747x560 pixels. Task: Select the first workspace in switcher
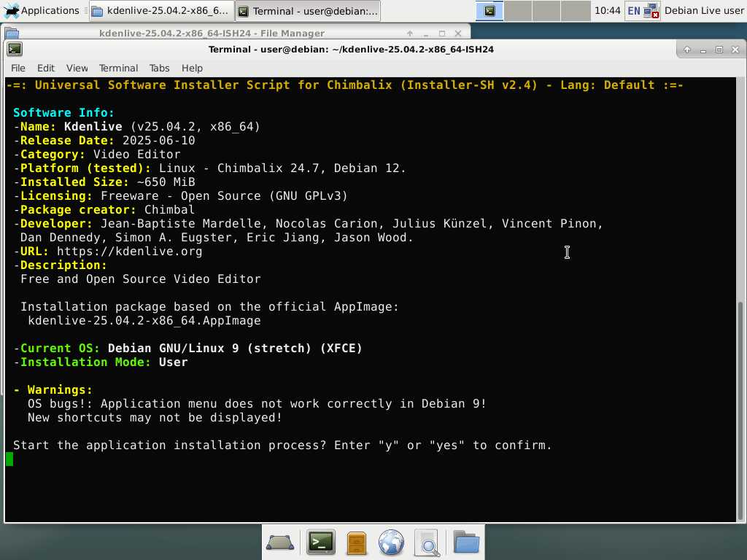[489, 10]
